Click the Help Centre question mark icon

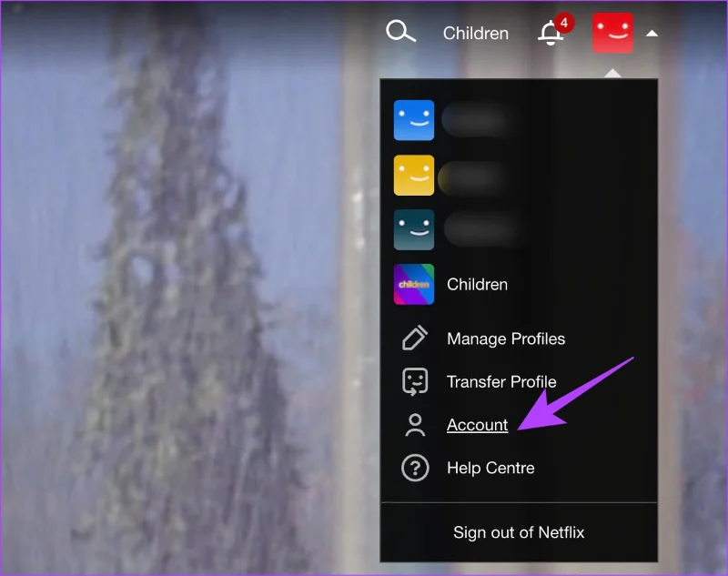pyautogui.click(x=415, y=468)
